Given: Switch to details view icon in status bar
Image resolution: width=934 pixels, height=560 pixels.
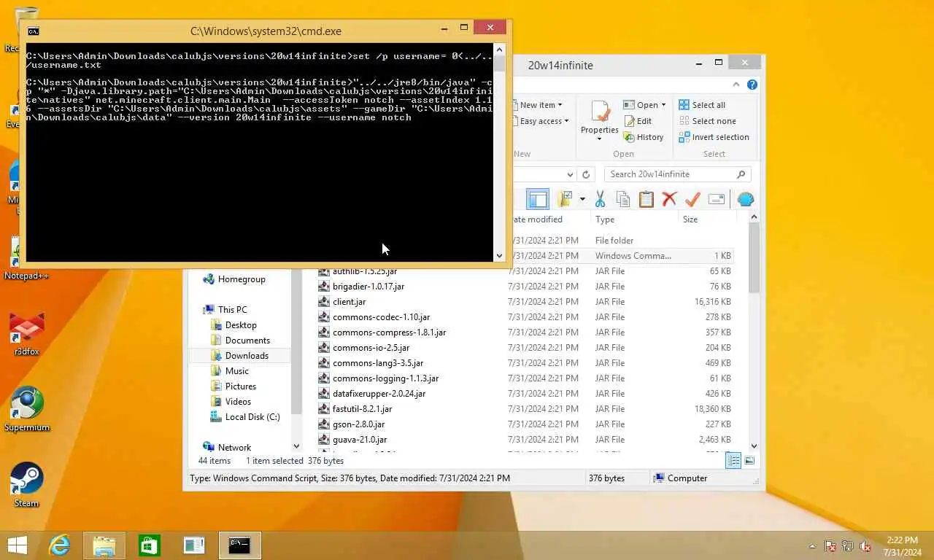Looking at the screenshot, I should click(733, 460).
